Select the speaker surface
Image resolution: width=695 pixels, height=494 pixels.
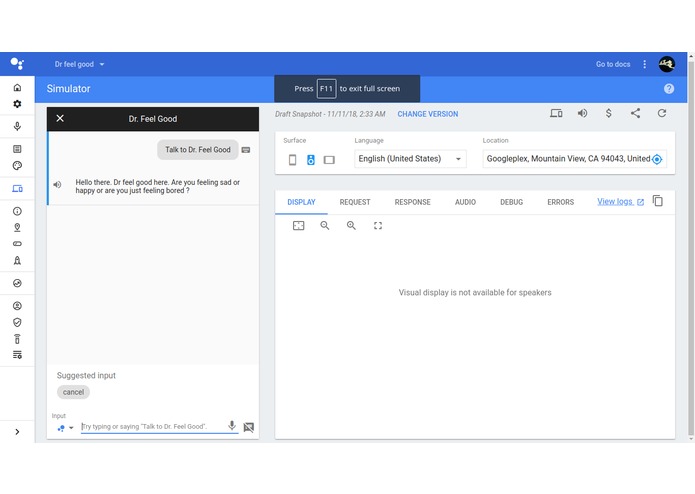pos(311,159)
